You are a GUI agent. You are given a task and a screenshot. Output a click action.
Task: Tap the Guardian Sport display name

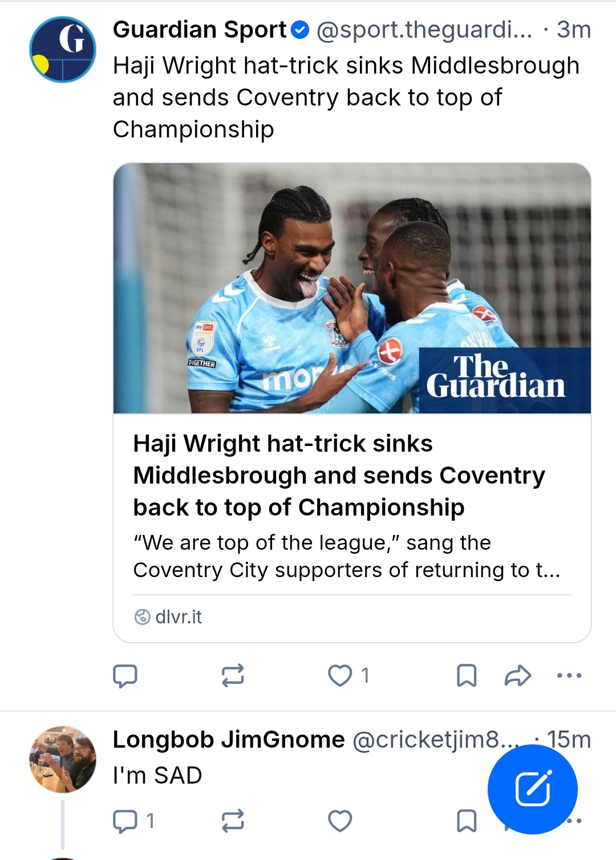(x=200, y=30)
